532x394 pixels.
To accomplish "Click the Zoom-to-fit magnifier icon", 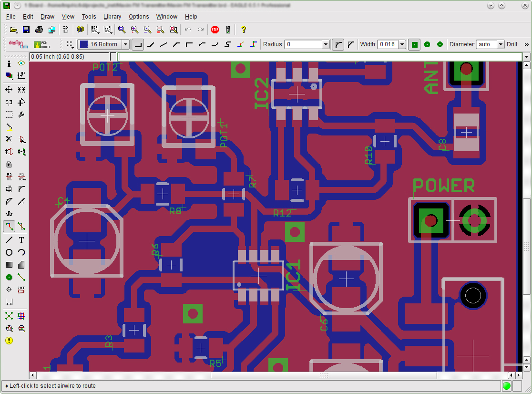I will click(x=121, y=29).
